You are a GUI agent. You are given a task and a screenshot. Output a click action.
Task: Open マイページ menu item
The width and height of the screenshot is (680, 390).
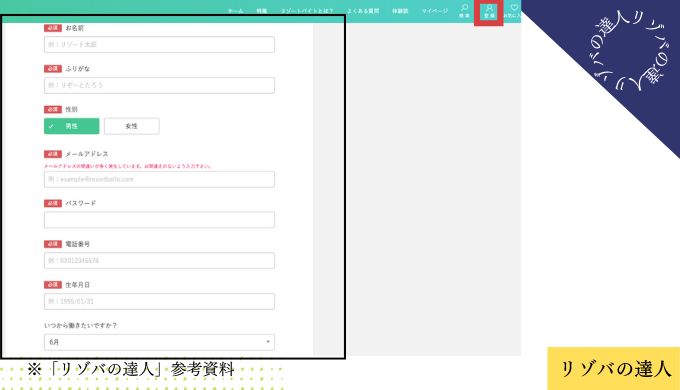(x=435, y=11)
